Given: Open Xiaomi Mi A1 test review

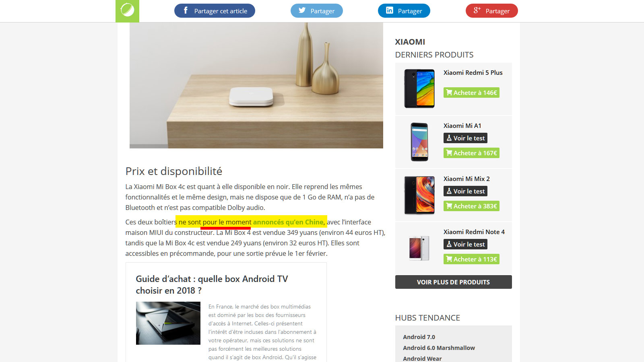Looking at the screenshot, I should click(465, 138).
